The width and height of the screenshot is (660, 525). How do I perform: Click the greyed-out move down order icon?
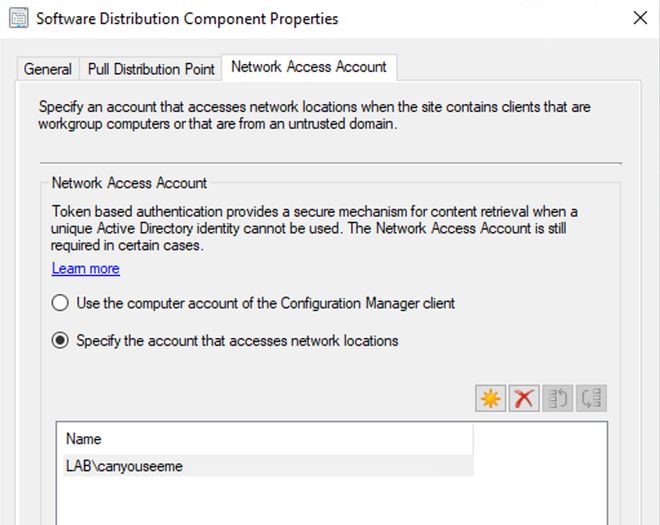[591, 399]
